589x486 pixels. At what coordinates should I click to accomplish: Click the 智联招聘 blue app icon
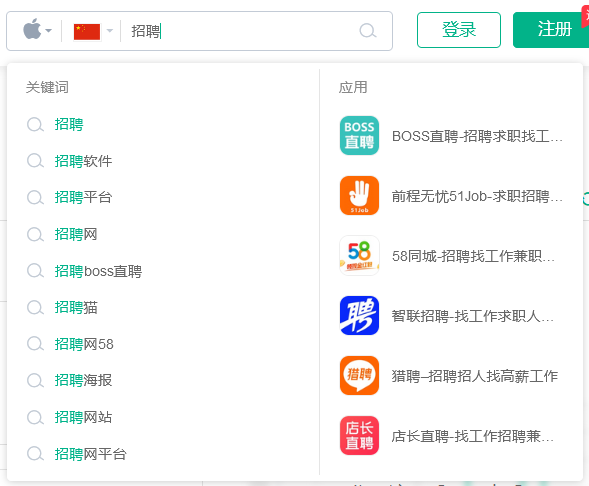coord(359,315)
